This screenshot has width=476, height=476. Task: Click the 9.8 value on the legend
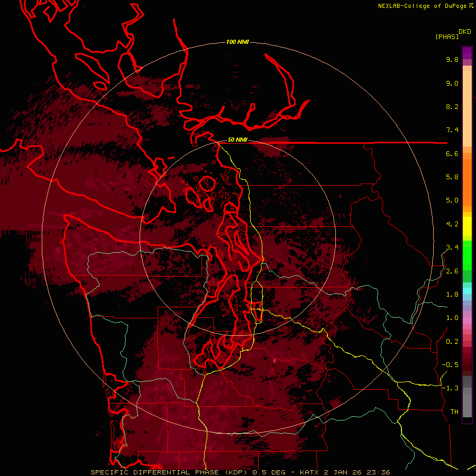point(452,59)
